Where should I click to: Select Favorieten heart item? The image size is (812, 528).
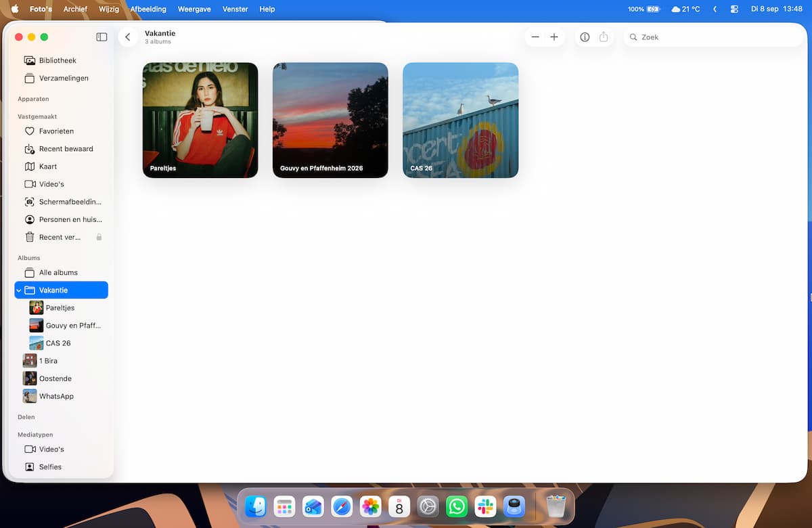(x=61, y=131)
